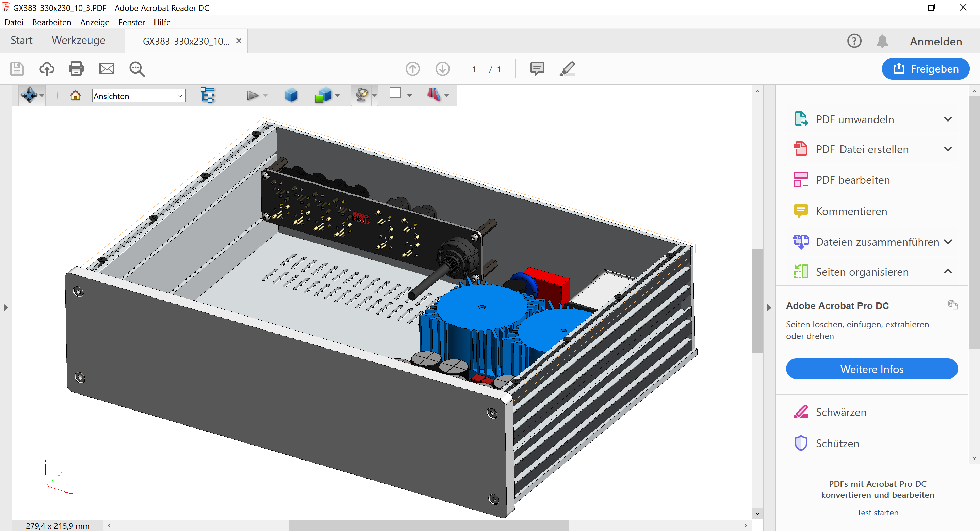
Task: Open the Bearbeiten menu
Action: 52,22
